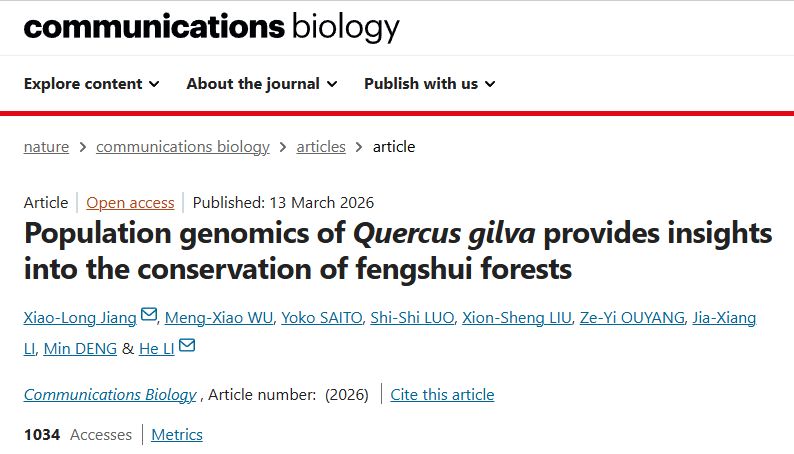
Task: Click Cite this article
Action: coord(442,394)
